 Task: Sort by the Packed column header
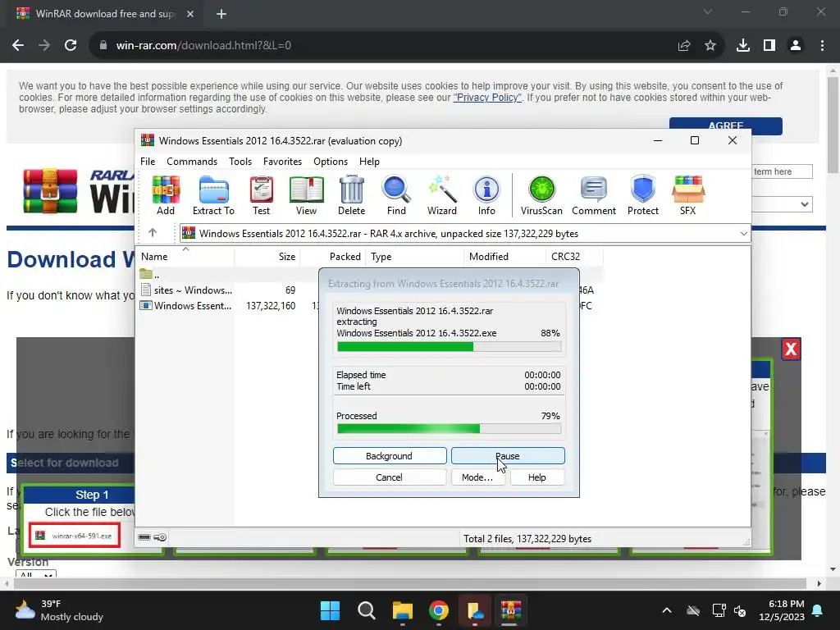(332, 257)
